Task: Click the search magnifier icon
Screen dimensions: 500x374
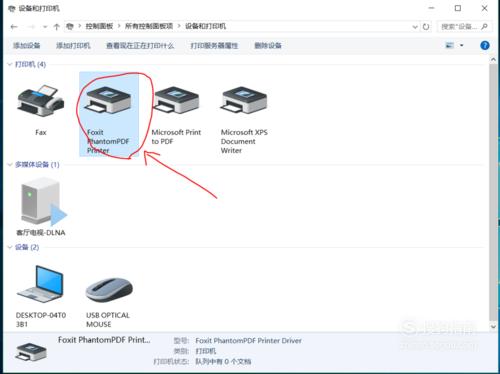Action: [484, 26]
